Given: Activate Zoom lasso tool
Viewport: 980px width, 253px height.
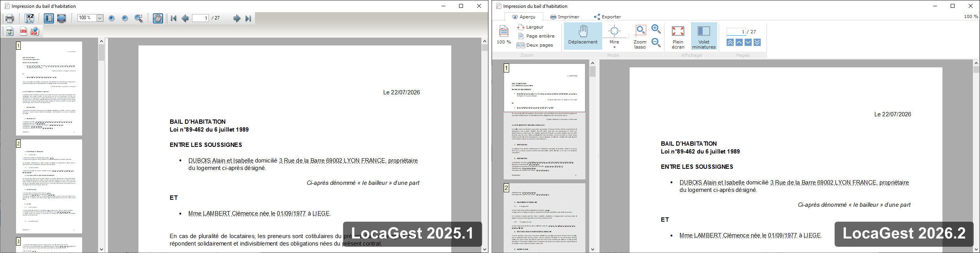Looking at the screenshot, I should pyautogui.click(x=640, y=36).
